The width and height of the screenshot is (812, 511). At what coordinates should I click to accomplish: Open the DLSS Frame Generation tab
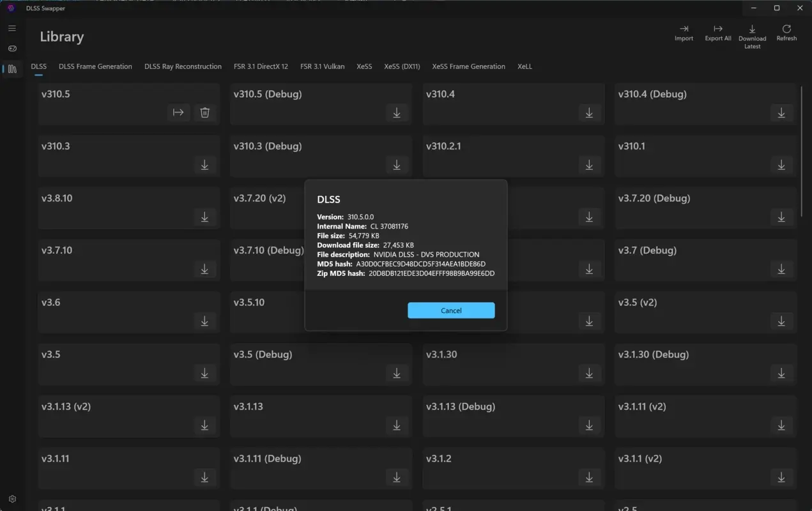(95, 66)
